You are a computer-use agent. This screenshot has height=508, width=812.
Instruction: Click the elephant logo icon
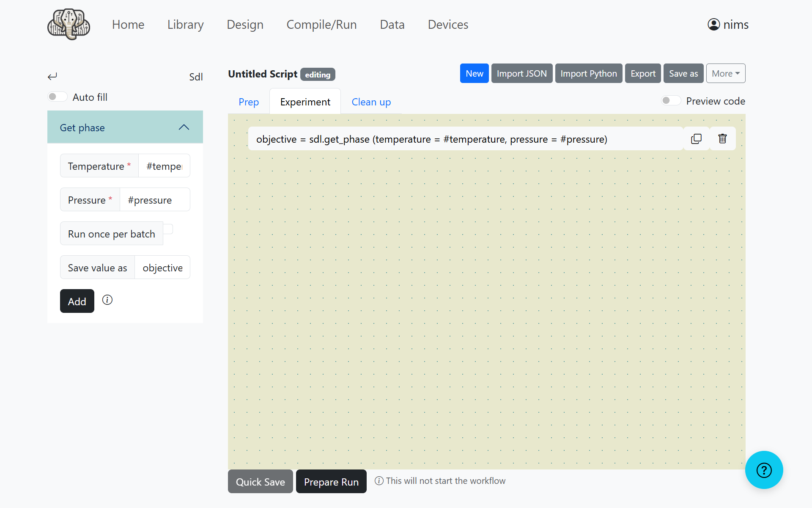[x=69, y=25]
